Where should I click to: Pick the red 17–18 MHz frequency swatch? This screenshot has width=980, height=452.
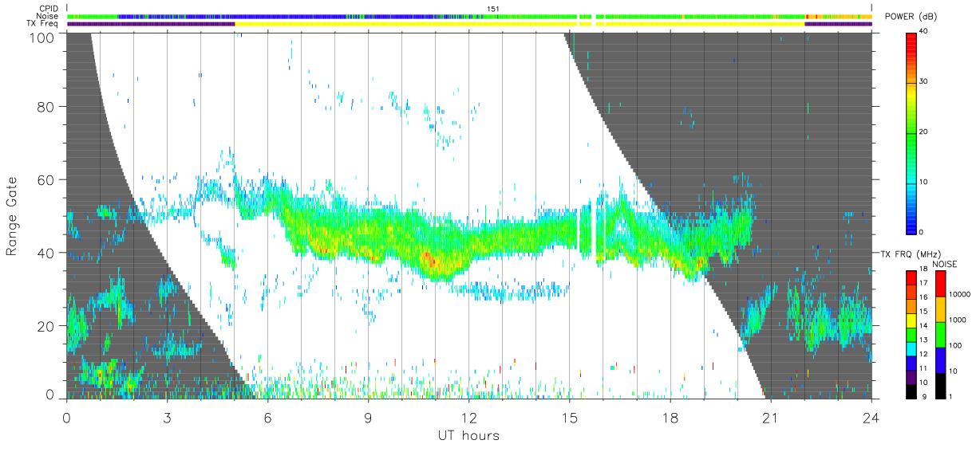coord(911,277)
